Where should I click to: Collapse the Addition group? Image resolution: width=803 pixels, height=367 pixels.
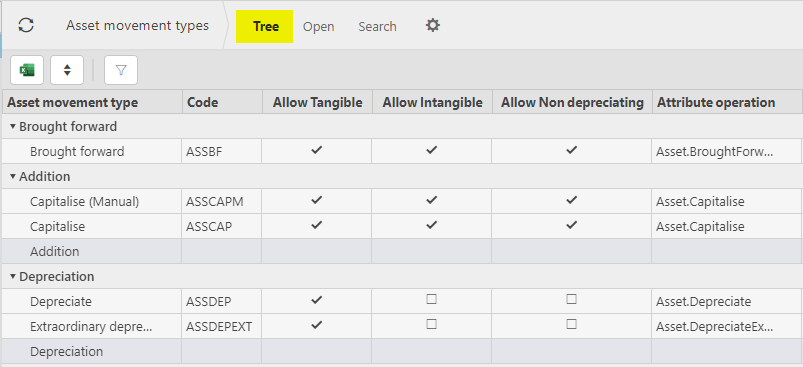13,177
